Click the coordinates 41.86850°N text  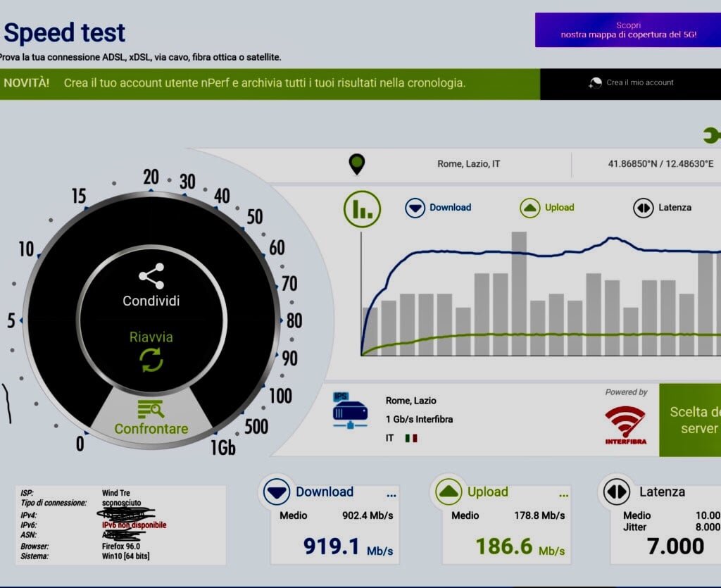click(x=660, y=163)
